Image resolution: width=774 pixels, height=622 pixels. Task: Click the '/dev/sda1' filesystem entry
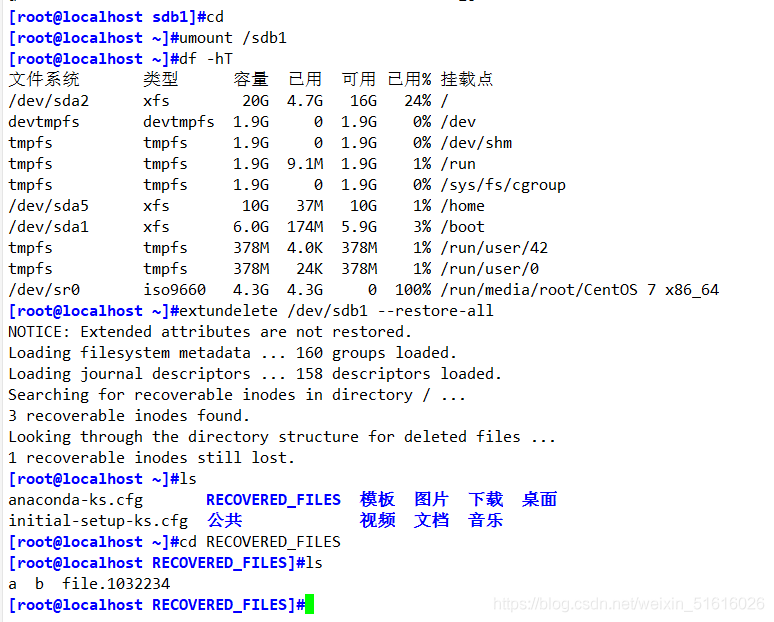coord(49,227)
